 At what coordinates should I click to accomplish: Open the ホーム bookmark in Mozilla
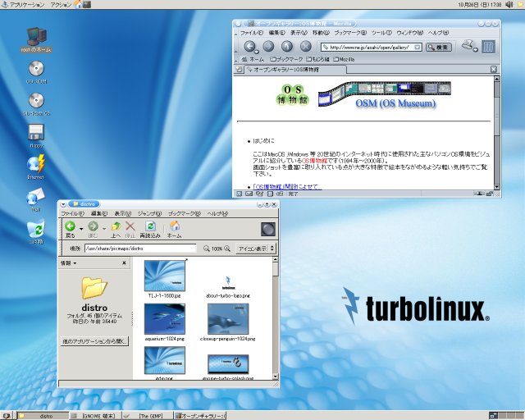pos(253,59)
